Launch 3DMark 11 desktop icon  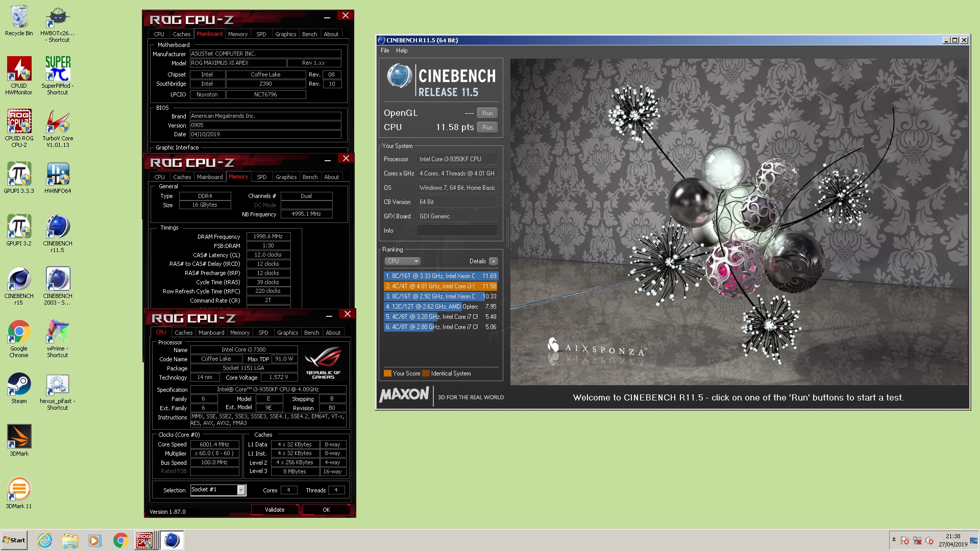coord(19,493)
